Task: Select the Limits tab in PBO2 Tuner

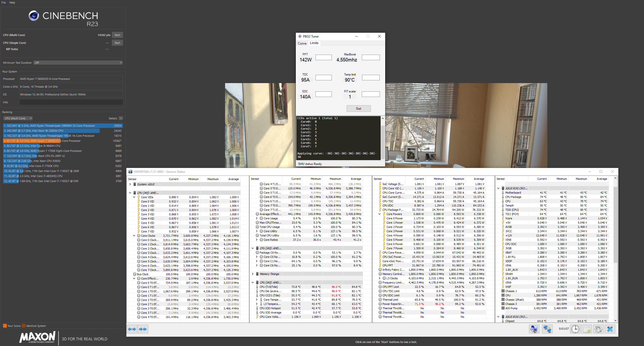Action: [x=314, y=43]
